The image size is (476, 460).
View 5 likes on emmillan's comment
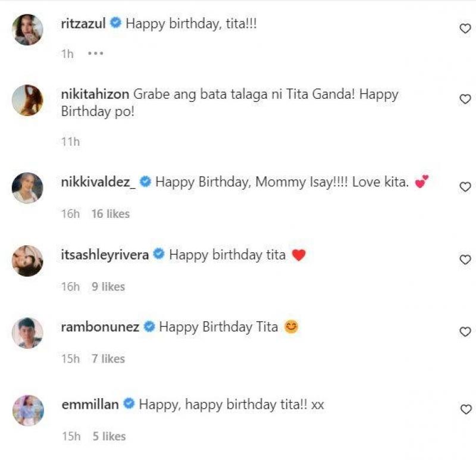tap(109, 436)
